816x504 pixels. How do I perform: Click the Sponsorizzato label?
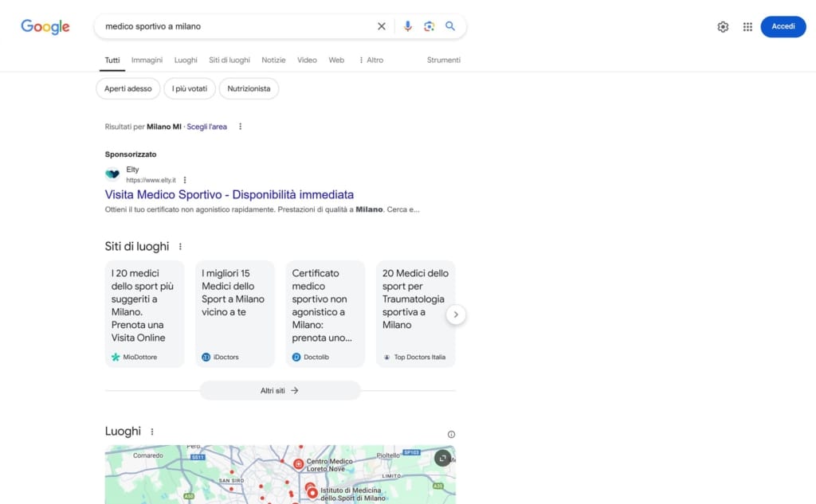point(131,154)
